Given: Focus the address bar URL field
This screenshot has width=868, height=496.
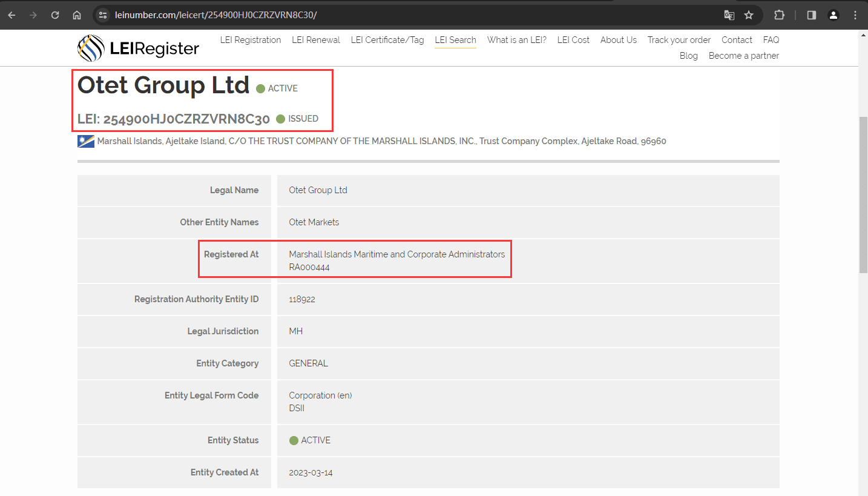Looking at the screenshot, I should [x=412, y=15].
